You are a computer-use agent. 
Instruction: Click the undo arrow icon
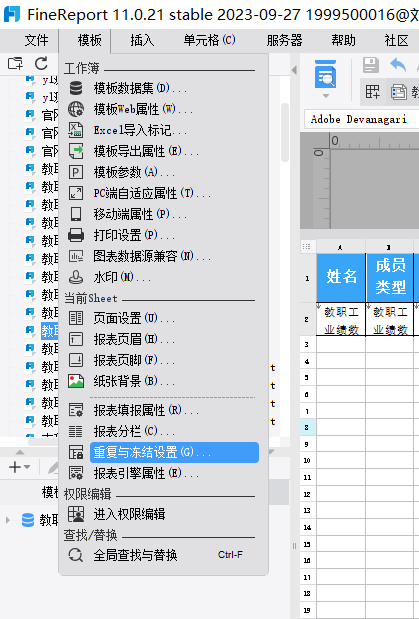[398, 65]
